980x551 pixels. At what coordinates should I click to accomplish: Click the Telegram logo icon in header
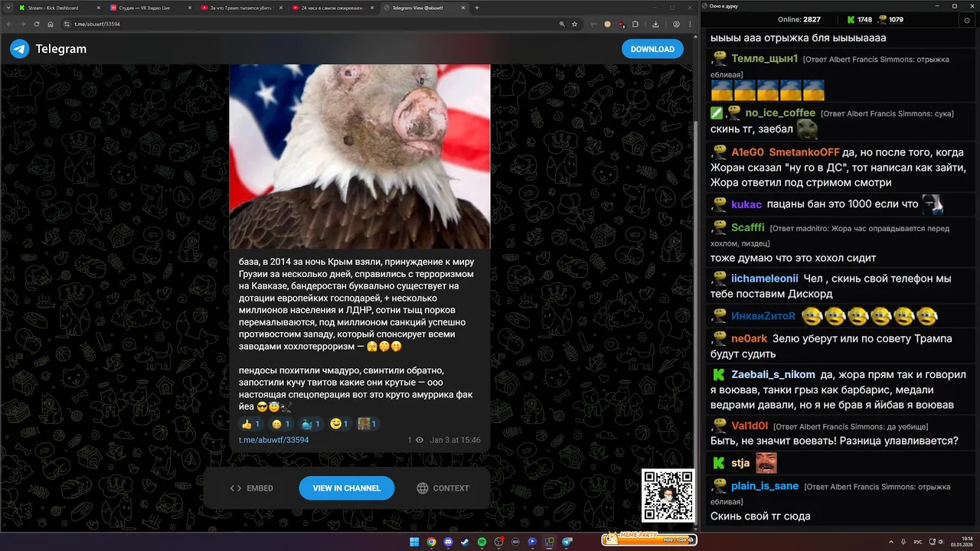[20, 49]
